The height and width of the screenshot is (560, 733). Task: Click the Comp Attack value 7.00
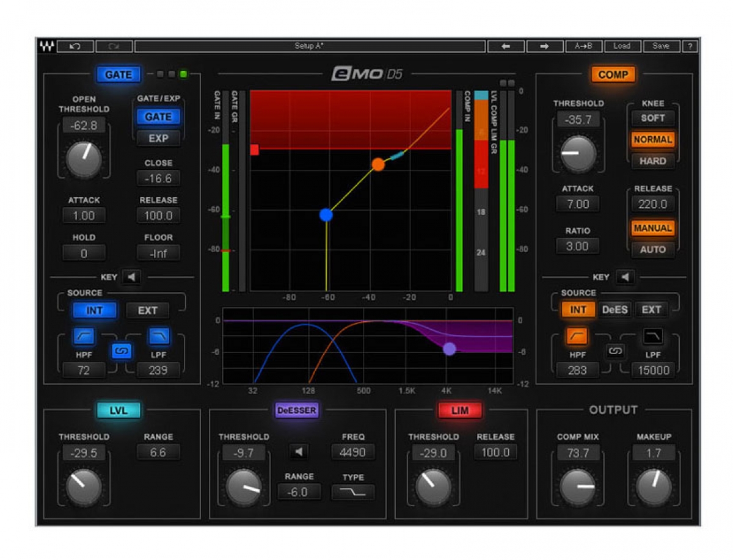point(578,204)
